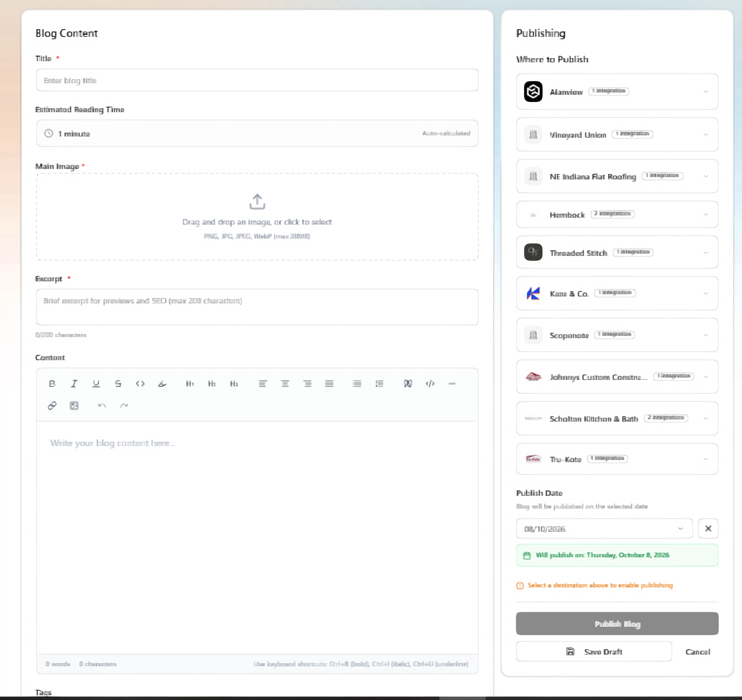Viewport: 742px width, 700px height.
Task: Click into the blog content editor area
Action: tap(257, 537)
